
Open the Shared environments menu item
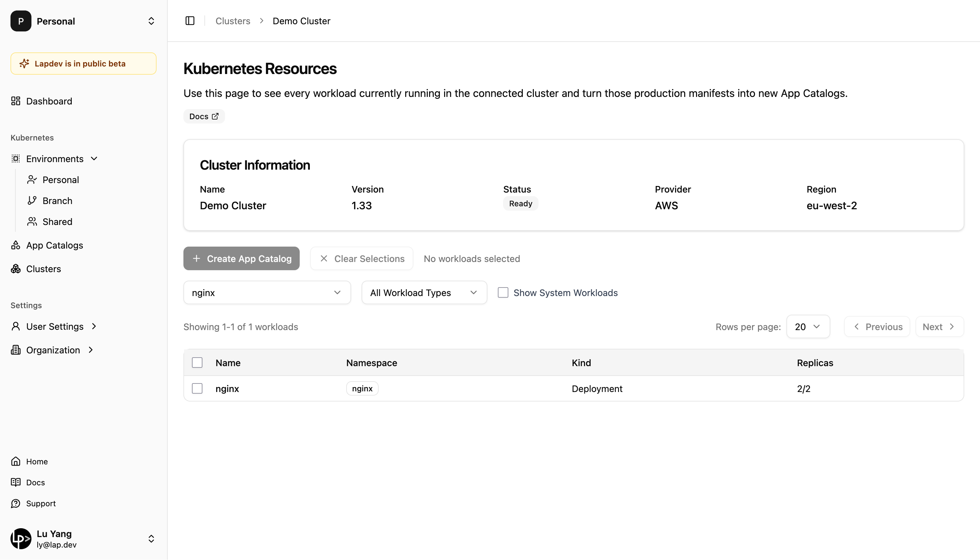point(57,222)
